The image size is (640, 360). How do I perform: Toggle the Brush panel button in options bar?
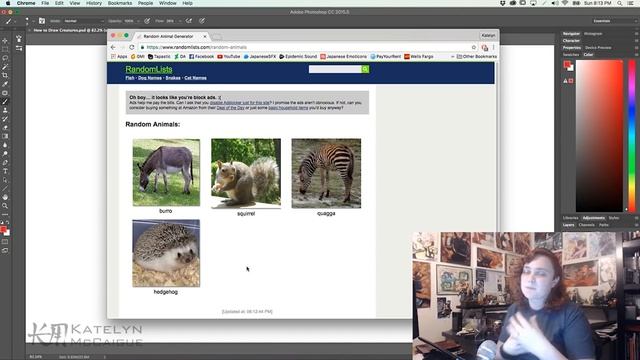click(x=42, y=20)
